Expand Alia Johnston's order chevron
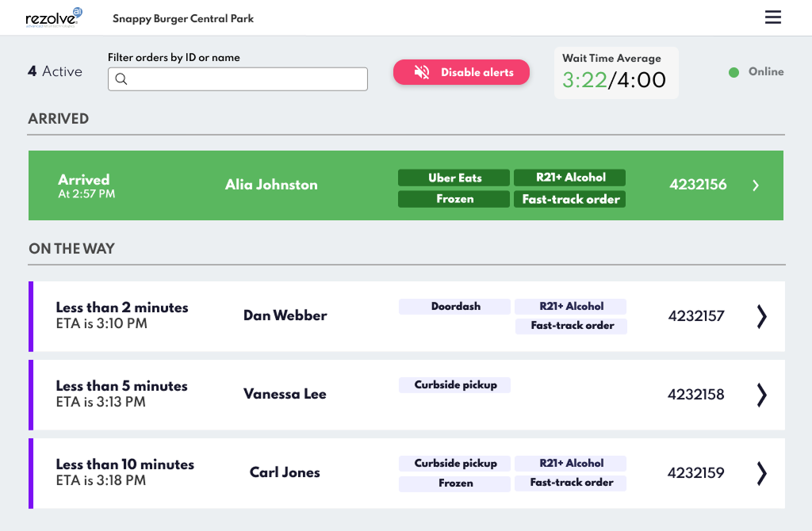This screenshot has height=531, width=812. tap(756, 185)
